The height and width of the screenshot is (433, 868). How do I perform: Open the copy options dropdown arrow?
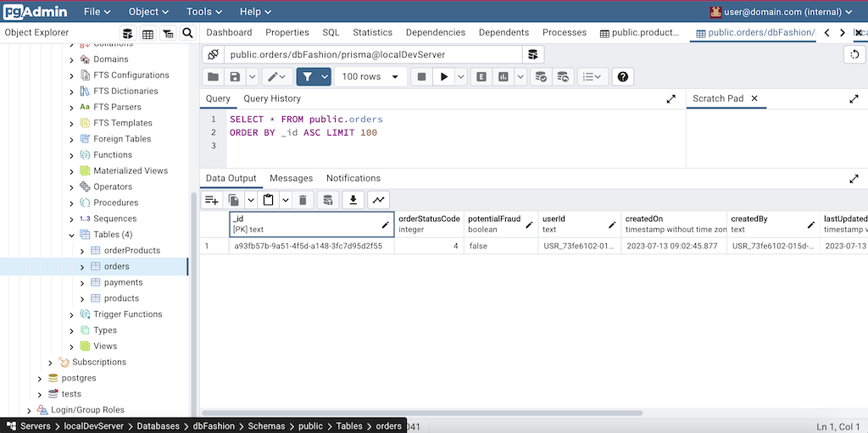click(251, 200)
